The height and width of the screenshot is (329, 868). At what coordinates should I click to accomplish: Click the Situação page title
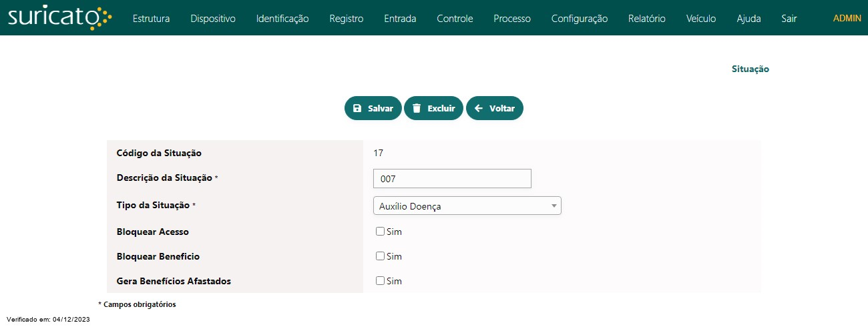click(x=750, y=69)
